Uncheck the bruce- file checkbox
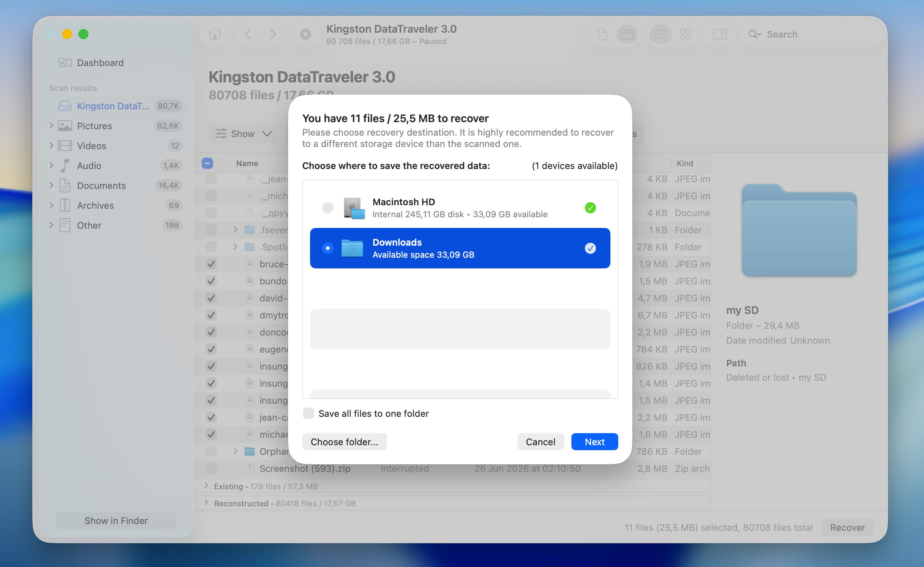This screenshot has width=924, height=567. coord(211,264)
